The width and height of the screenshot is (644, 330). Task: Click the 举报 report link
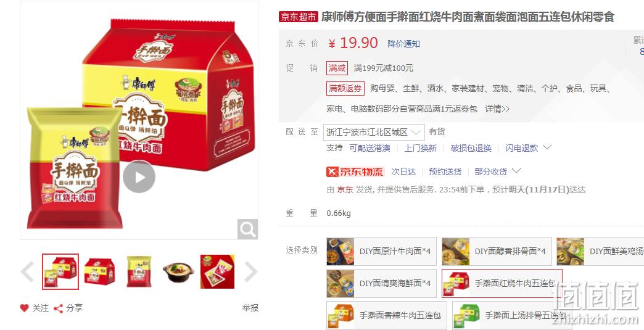click(250, 308)
